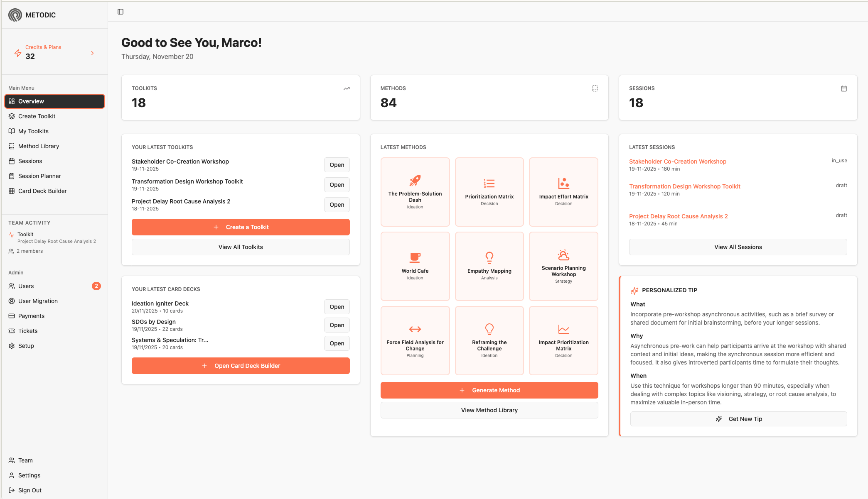Image resolution: width=868 pixels, height=499 pixels.
Task: Click View All Sessions
Action: (738, 247)
